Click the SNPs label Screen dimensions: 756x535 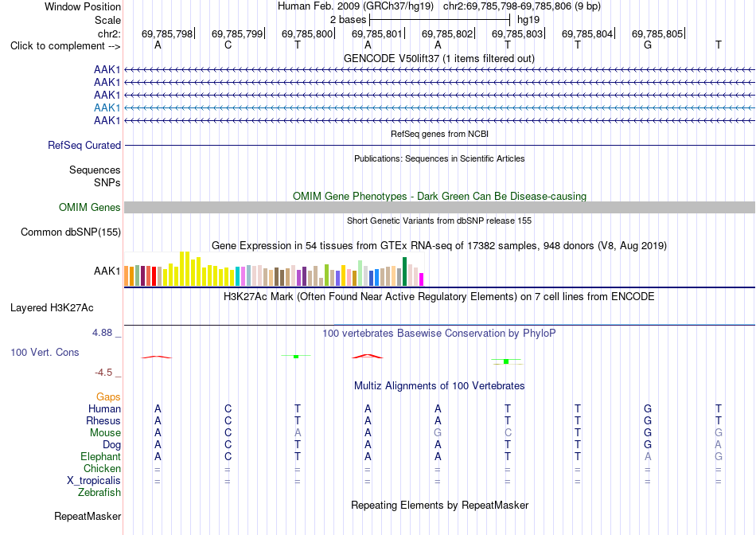107,182
